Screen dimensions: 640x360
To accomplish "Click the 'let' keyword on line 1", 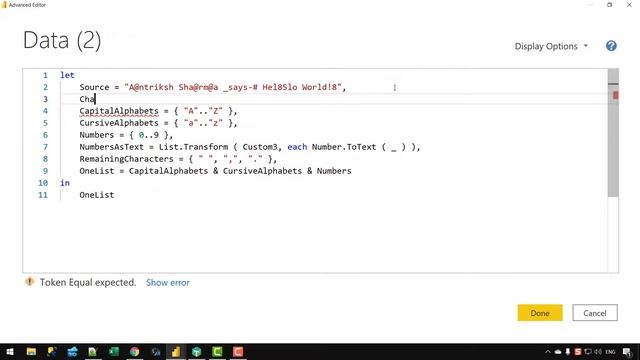I will coord(67,75).
